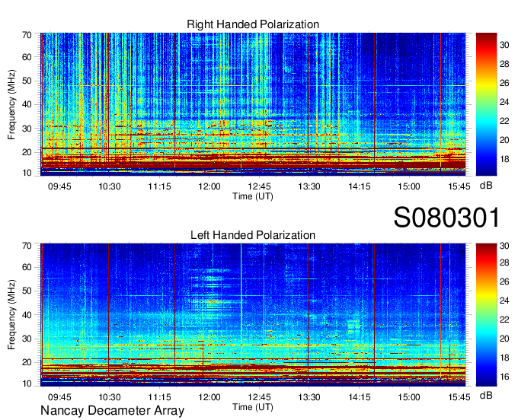The width and height of the screenshot is (518, 420).
Task: Click 'Frequency (MHz)' label of Left Handed plot
Action: tap(11, 315)
